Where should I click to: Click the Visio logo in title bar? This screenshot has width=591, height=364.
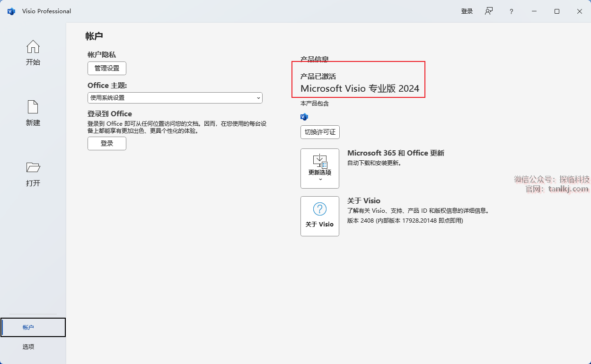click(11, 11)
